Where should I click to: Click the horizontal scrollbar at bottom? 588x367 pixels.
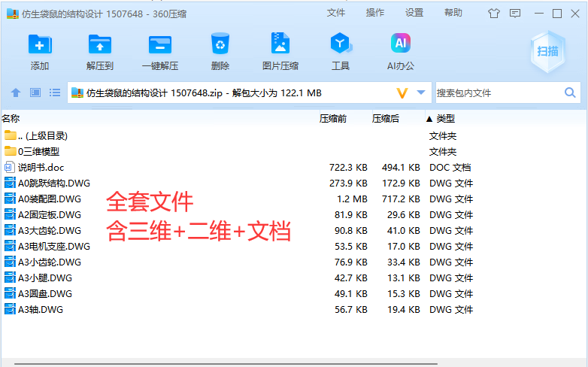tap(226, 364)
